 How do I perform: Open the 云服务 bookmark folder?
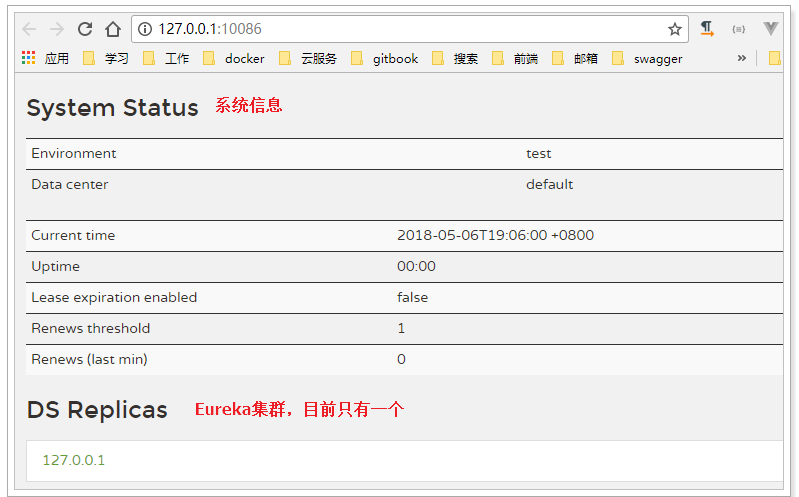point(308,59)
